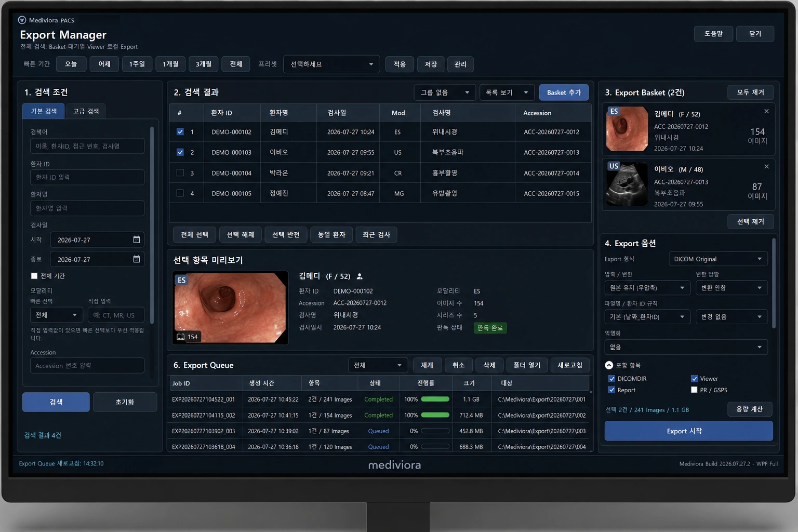The height and width of the screenshot is (532, 798).
Task: Select the checkbox for patient 박라온
Action: click(180, 173)
